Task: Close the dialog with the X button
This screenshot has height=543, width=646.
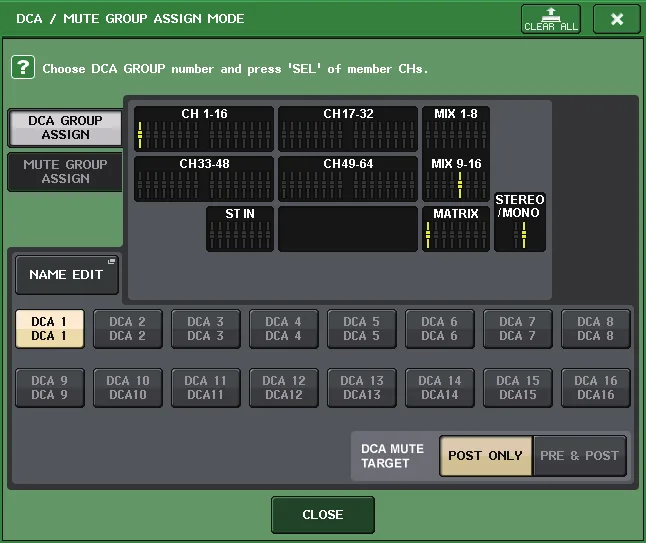Action: coord(617,19)
